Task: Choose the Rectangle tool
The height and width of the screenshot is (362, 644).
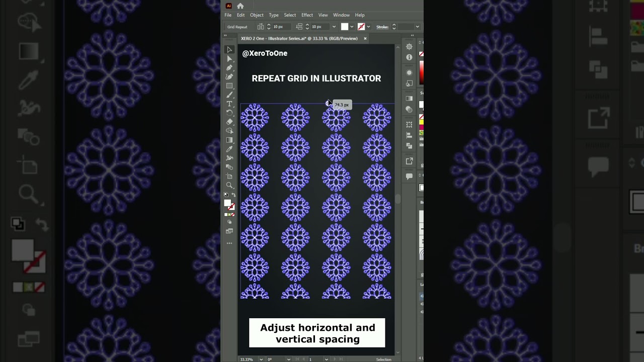Action: [229, 85]
